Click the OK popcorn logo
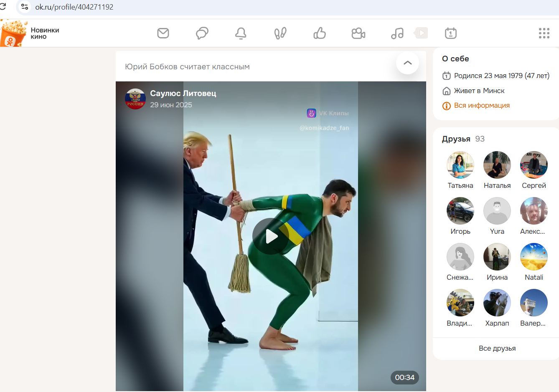 [13, 33]
